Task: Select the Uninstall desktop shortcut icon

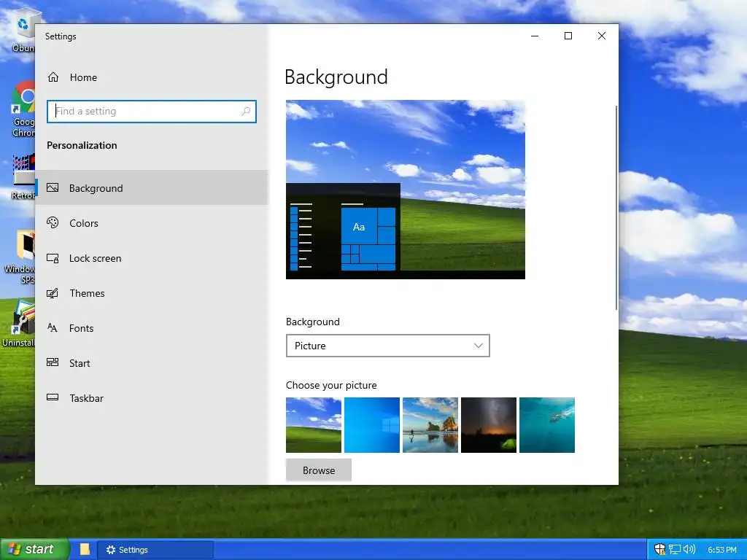Action: point(18,323)
